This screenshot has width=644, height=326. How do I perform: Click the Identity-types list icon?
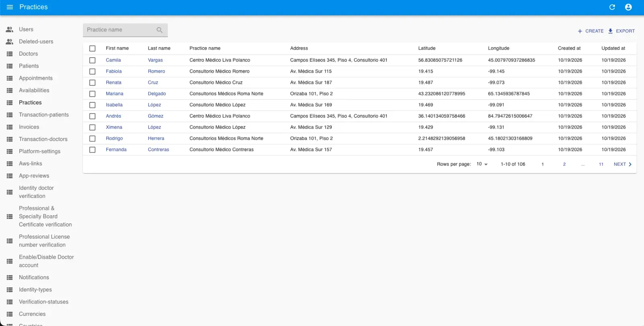(x=10, y=290)
